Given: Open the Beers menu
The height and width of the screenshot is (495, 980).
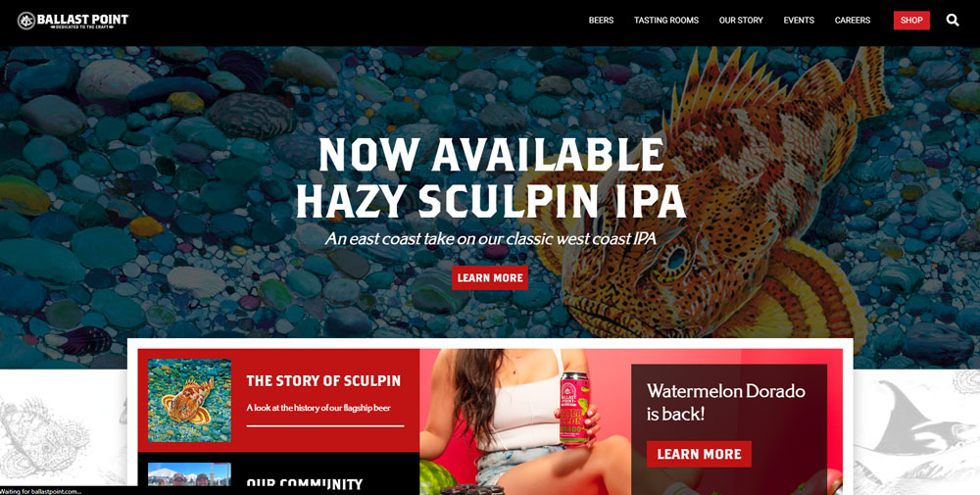Looking at the screenshot, I should tap(601, 20).
